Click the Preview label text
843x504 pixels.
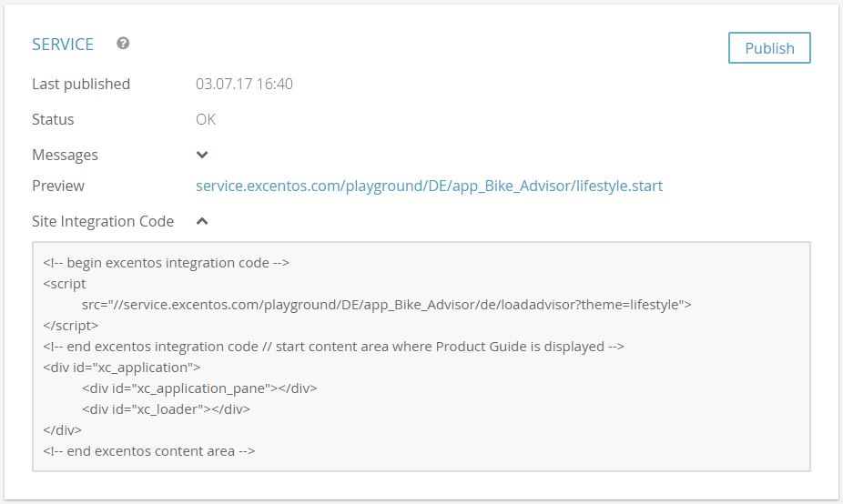(58, 186)
